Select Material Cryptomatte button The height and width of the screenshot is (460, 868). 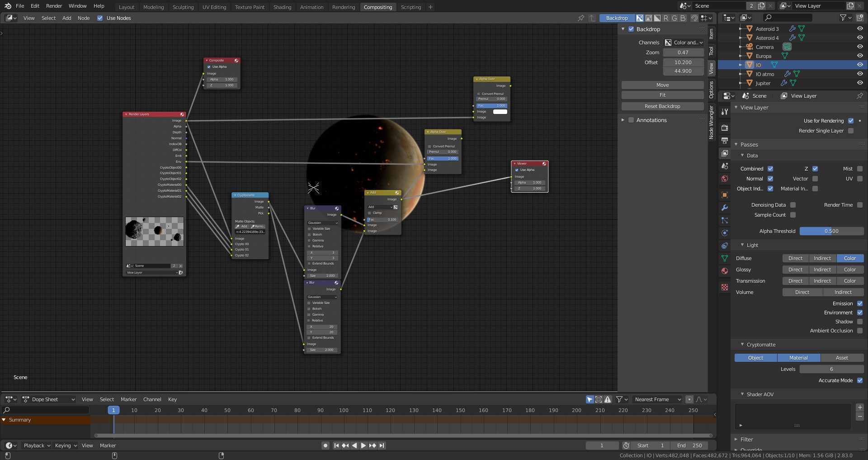pos(798,358)
